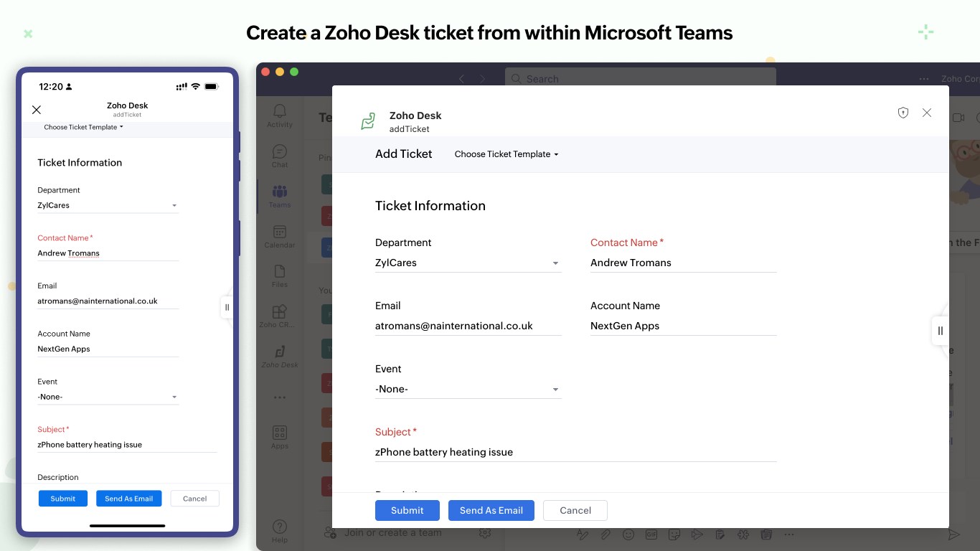980x551 pixels.
Task: Open the Apps store icon in sidebar
Action: click(x=280, y=435)
